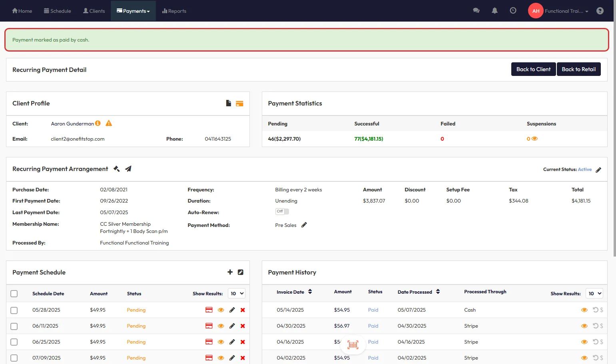Screen dimensions: 616x364
Task: Click the gavel icon beside Recurring Payment Arrangement
Action: pyautogui.click(x=116, y=169)
